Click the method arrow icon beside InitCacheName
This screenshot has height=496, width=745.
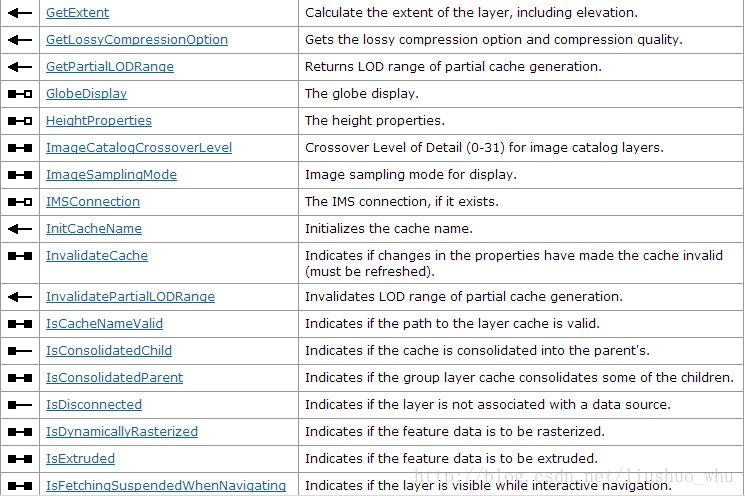pyautogui.click(x=20, y=229)
